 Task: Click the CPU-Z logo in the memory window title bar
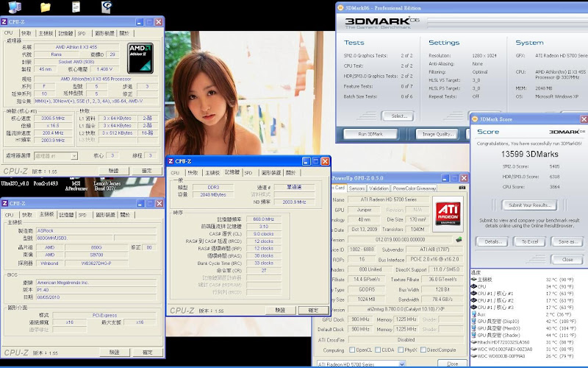coord(171,161)
